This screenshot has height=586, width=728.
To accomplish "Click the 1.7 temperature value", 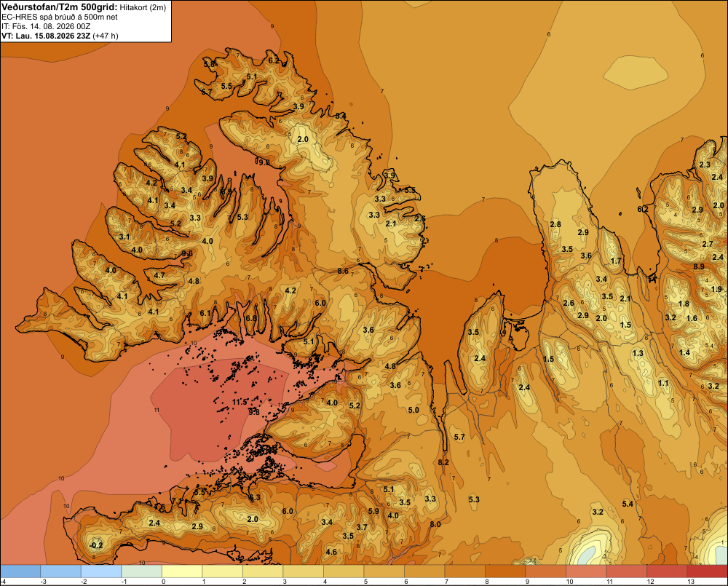I will click(616, 261).
